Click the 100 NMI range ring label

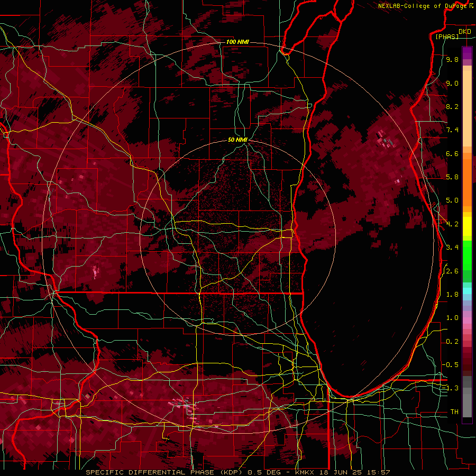pos(237,42)
